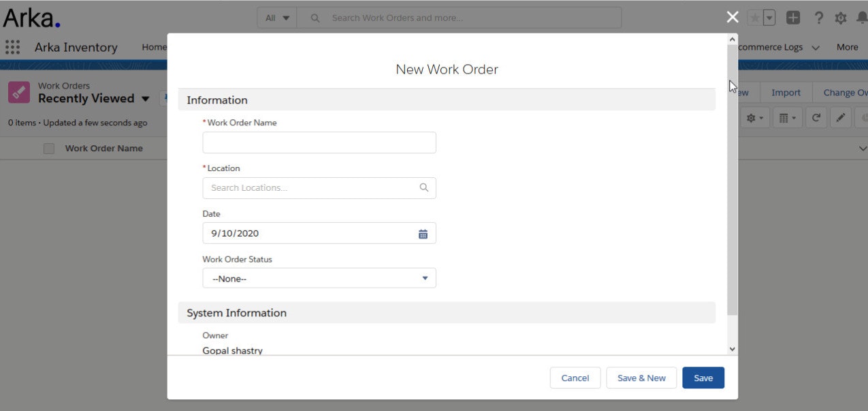Open the calendar date picker icon

tap(423, 234)
